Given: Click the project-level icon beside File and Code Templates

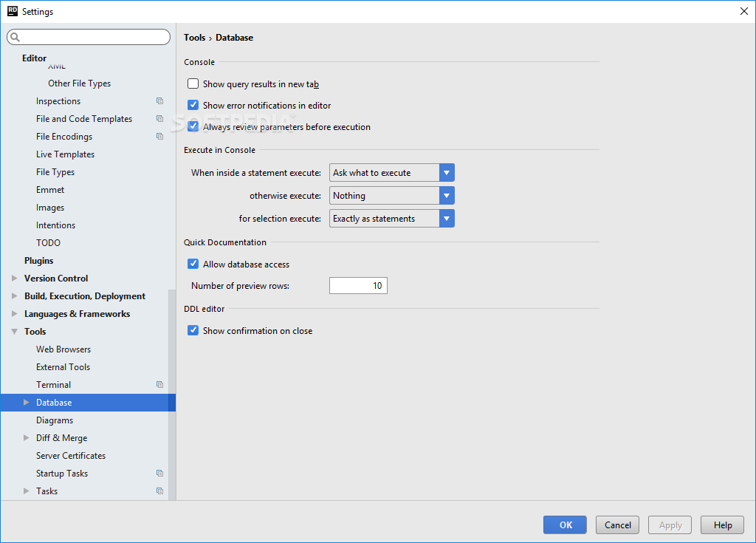Looking at the screenshot, I should coord(159,119).
